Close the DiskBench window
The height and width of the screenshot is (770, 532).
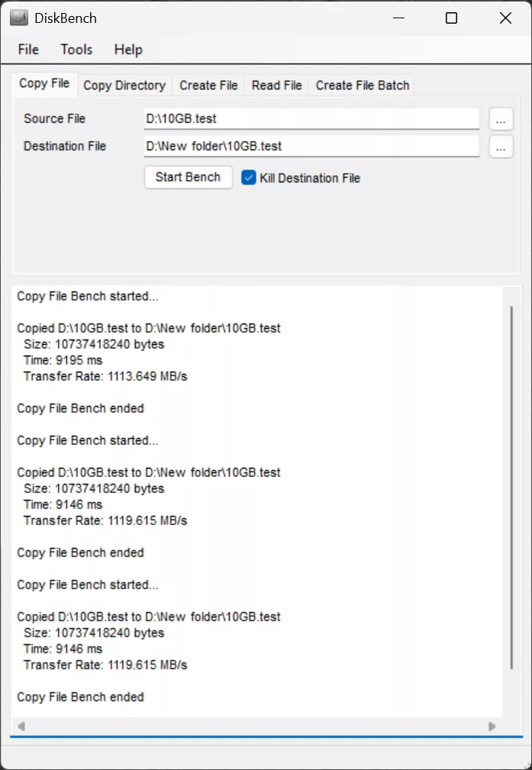(x=505, y=18)
